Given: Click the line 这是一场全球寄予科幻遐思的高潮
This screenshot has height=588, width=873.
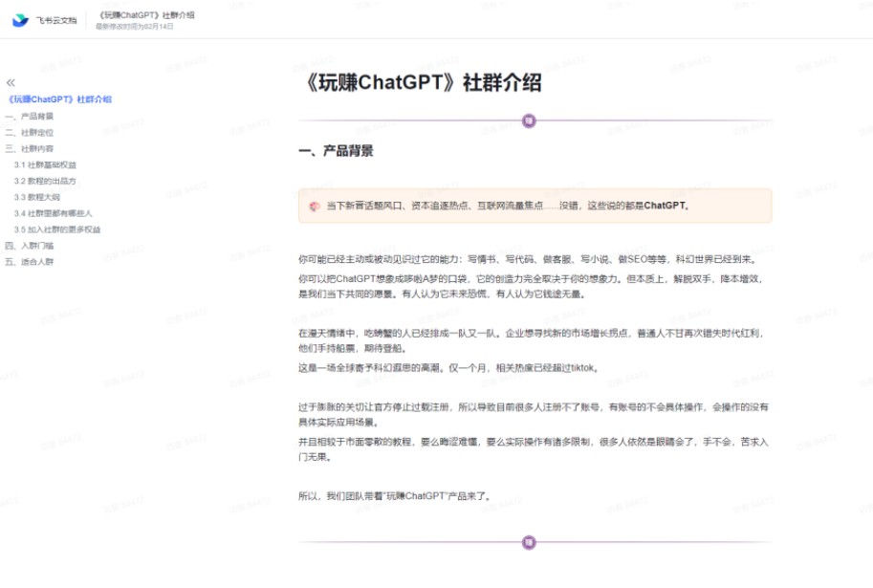Looking at the screenshot, I should click(448, 368).
